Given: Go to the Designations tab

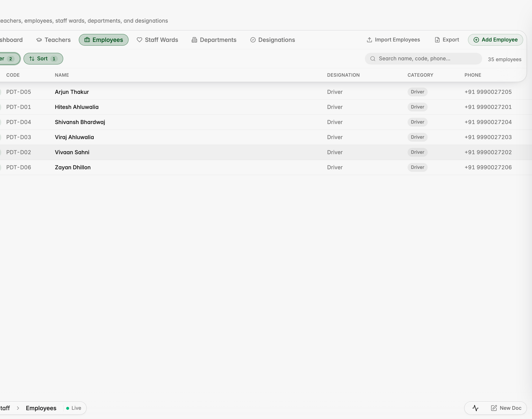Looking at the screenshot, I should (x=272, y=40).
